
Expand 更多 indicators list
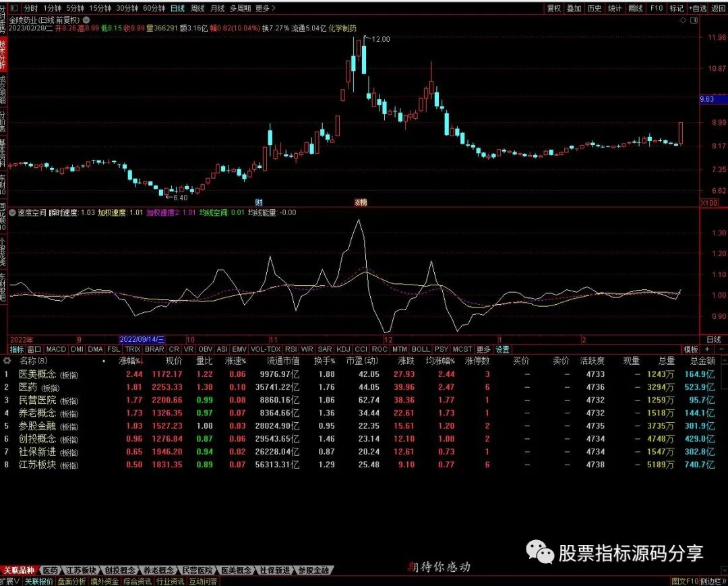point(483,349)
